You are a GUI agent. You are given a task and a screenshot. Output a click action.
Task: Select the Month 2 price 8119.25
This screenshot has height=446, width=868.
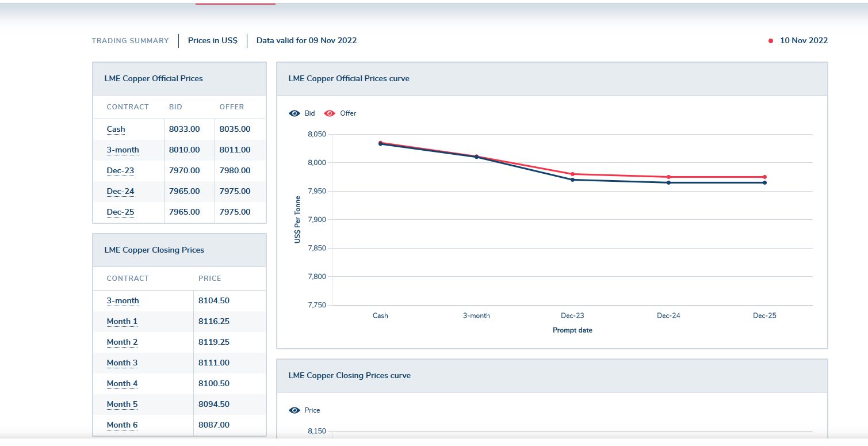[214, 342]
